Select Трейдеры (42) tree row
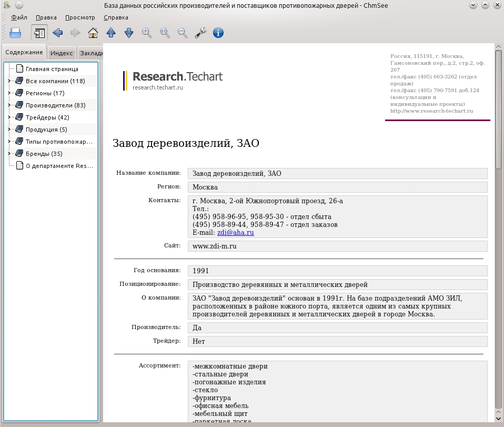 coord(51,117)
